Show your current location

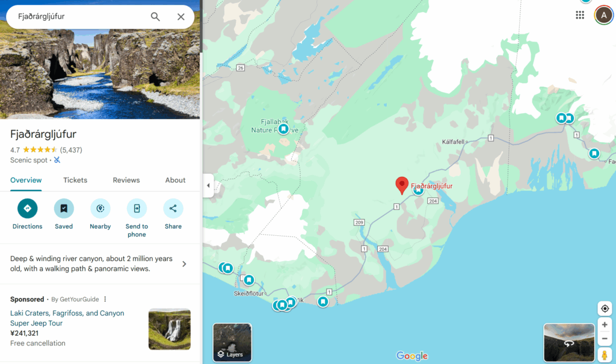(605, 309)
